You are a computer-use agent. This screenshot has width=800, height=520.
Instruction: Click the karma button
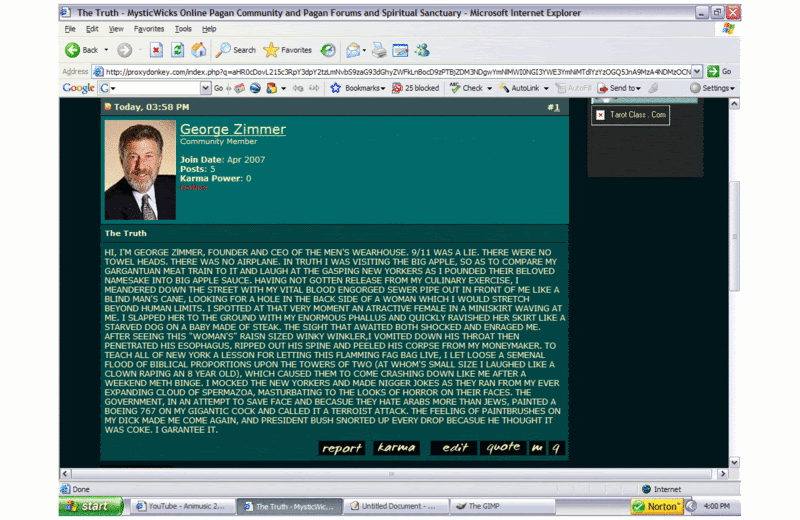396,448
